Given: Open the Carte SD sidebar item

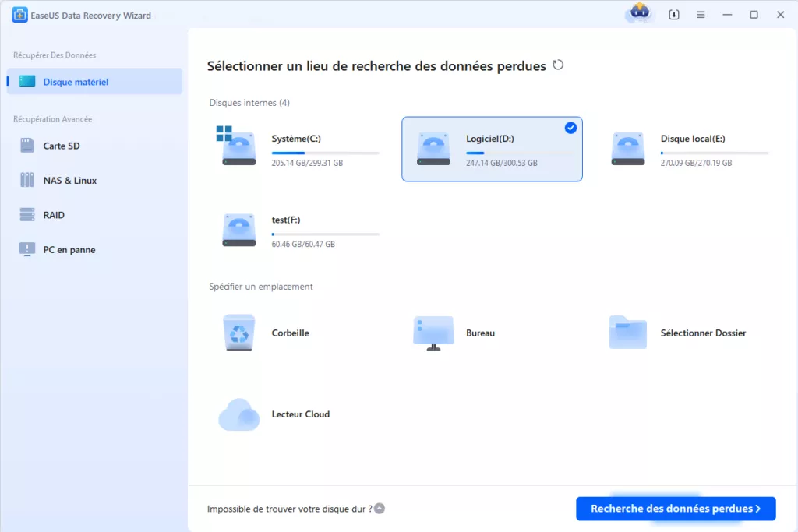Looking at the screenshot, I should pos(61,146).
